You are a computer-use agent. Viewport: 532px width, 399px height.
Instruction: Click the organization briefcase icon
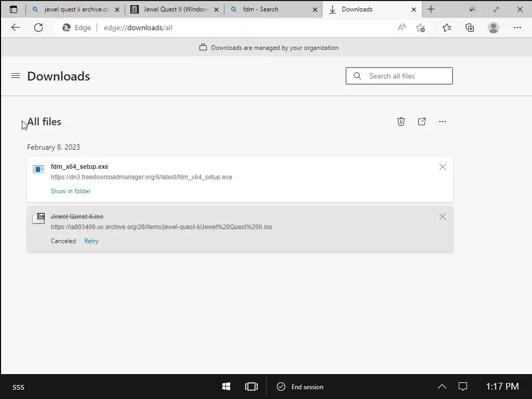(203, 47)
